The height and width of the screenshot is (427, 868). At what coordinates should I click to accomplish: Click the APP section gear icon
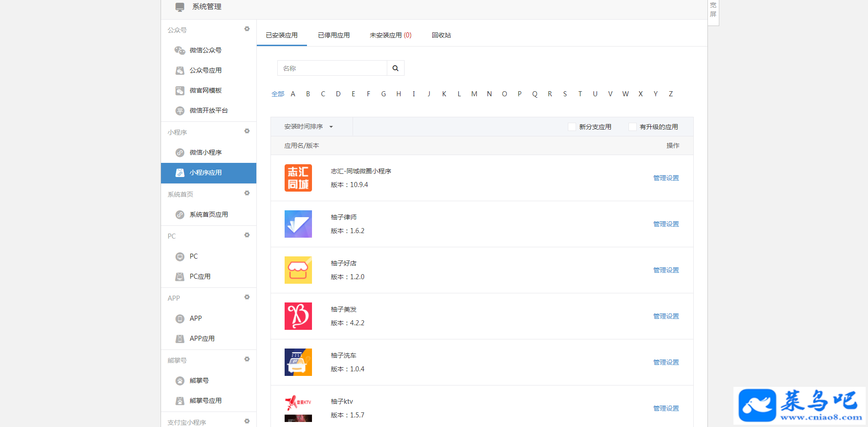[247, 297]
